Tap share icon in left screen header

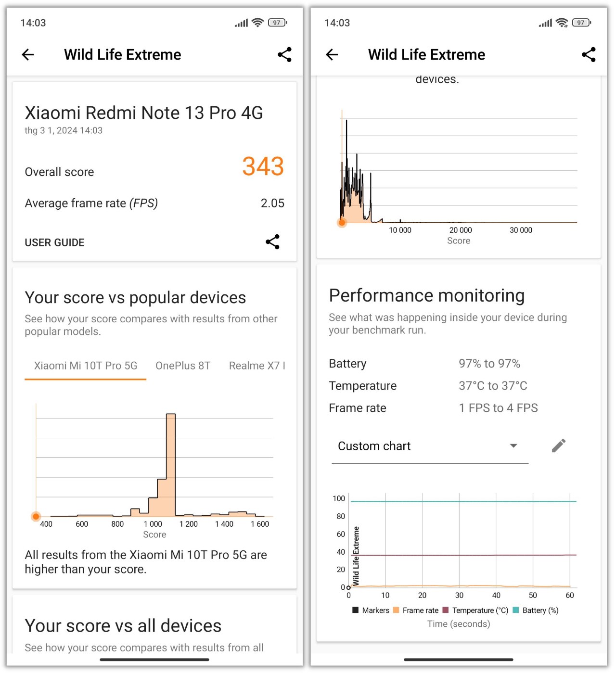coord(285,55)
